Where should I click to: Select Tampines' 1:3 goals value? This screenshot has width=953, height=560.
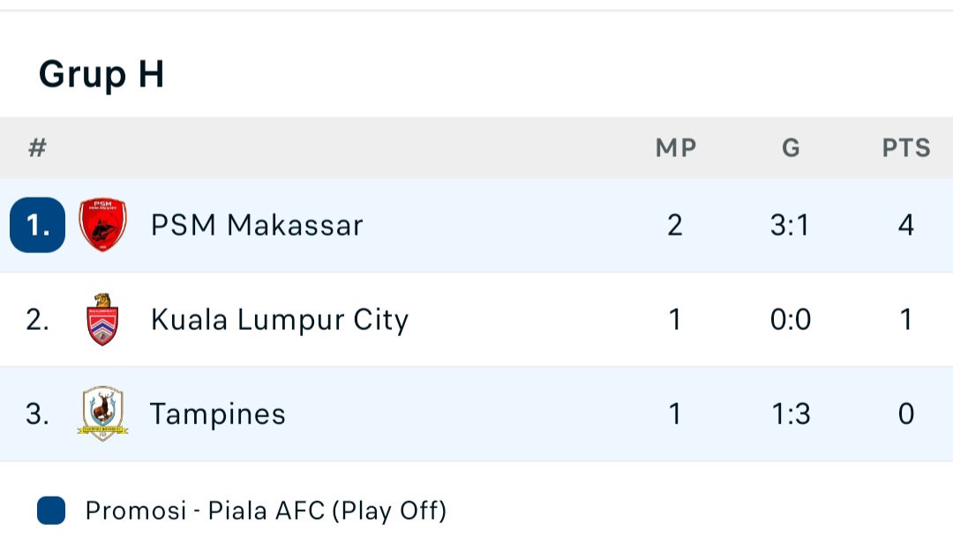pos(791,414)
